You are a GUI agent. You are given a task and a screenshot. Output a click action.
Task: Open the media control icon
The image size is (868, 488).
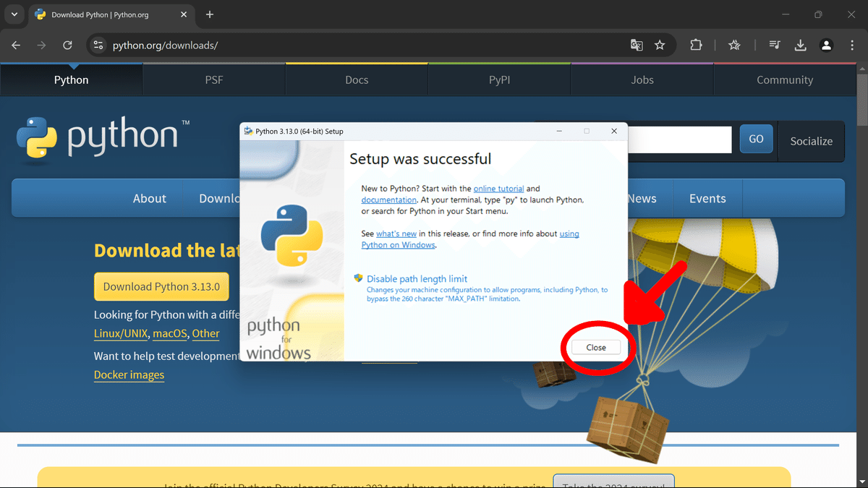tap(775, 45)
